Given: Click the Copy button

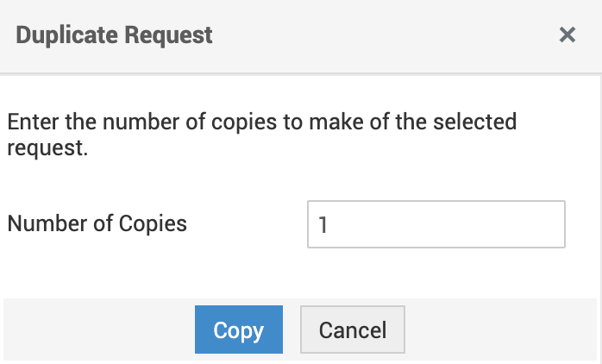Looking at the screenshot, I should point(238,329).
